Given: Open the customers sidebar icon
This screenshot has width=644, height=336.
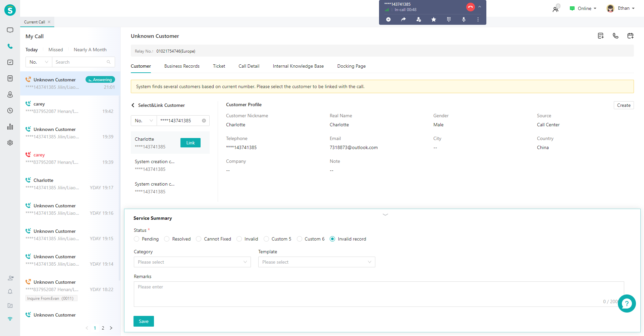Looking at the screenshot, I should click(x=10, y=94).
